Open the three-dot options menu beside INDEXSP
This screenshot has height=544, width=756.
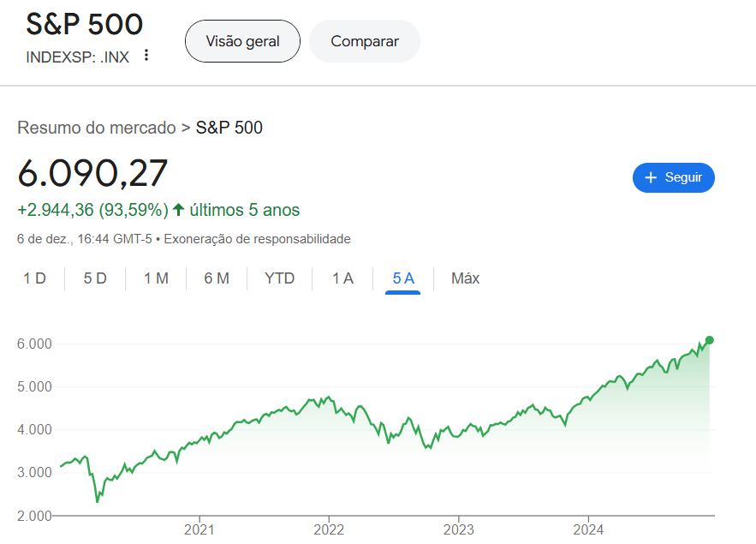146,56
